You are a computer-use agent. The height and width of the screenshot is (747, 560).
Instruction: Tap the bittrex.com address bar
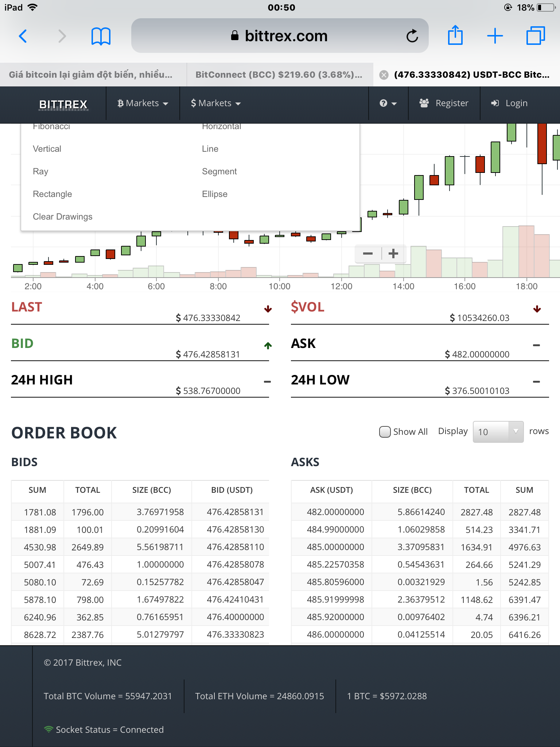pyautogui.click(x=280, y=36)
